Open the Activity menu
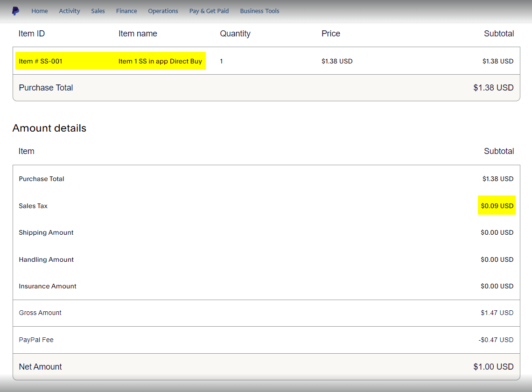This screenshot has height=392, width=532. point(70,11)
